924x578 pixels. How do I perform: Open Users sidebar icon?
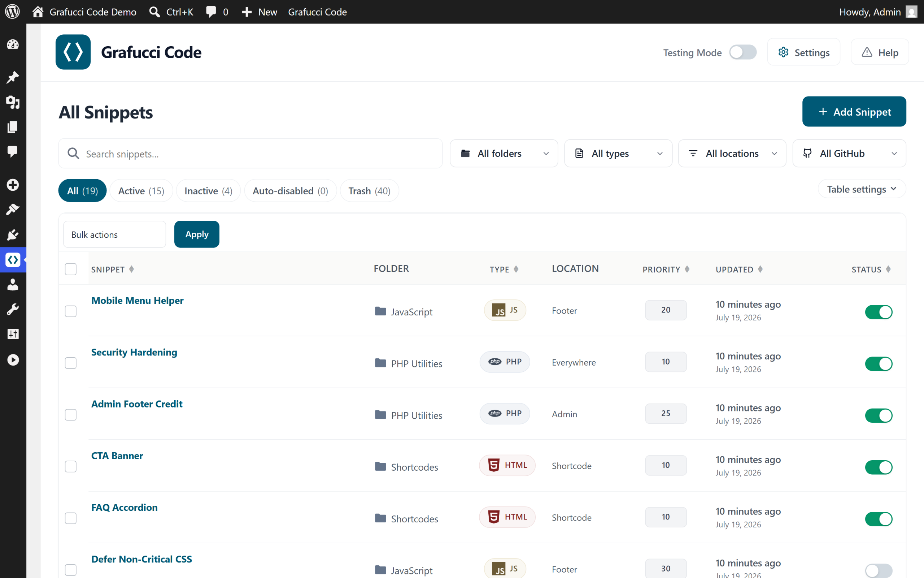pyautogui.click(x=13, y=285)
